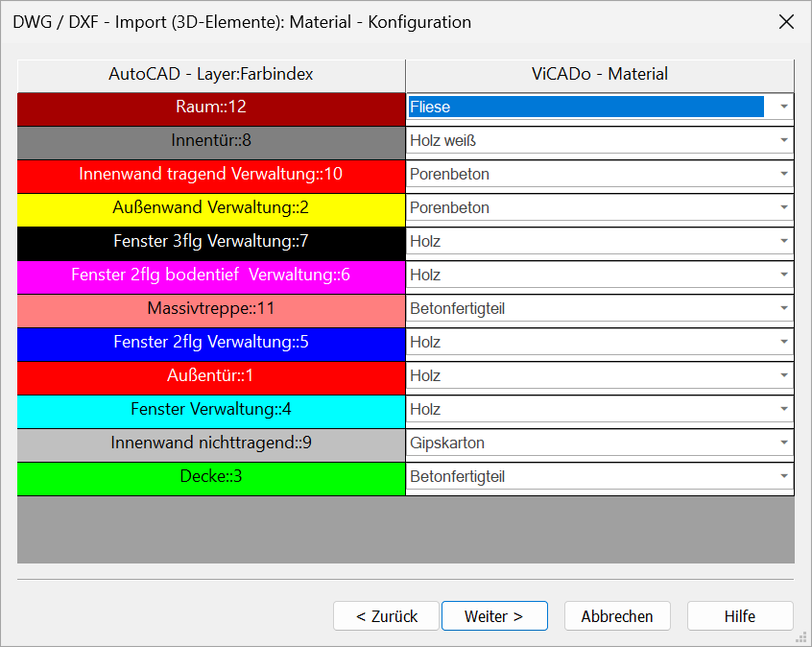Open help with the Hilfe button
812x647 pixels.
click(740, 616)
